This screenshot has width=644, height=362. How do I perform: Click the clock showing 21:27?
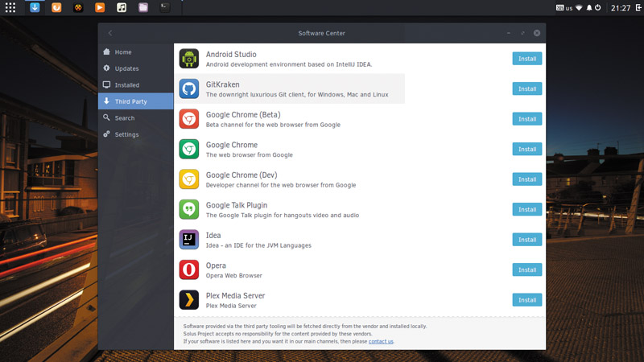tap(620, 8)
